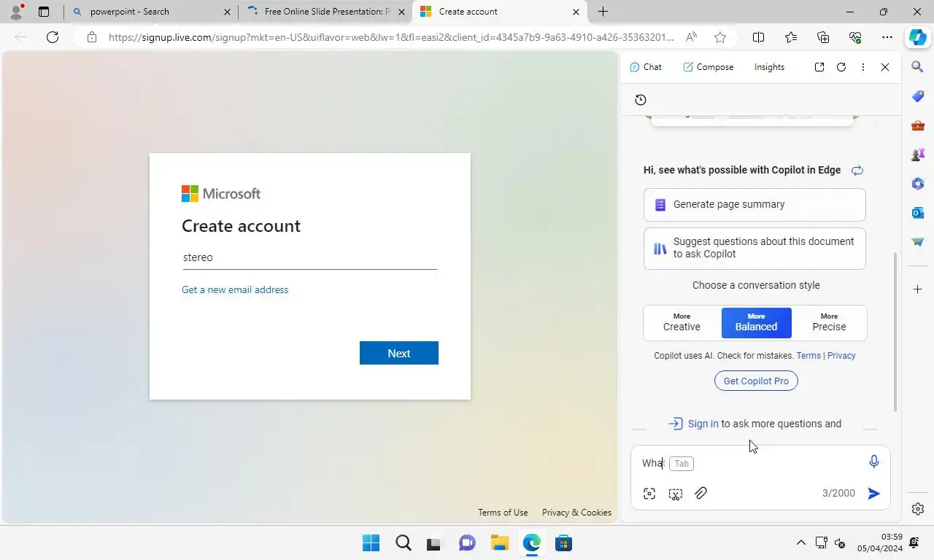Show hidden system tray icons
Viewport: 934px width, 560px height.
pos(800,543)
